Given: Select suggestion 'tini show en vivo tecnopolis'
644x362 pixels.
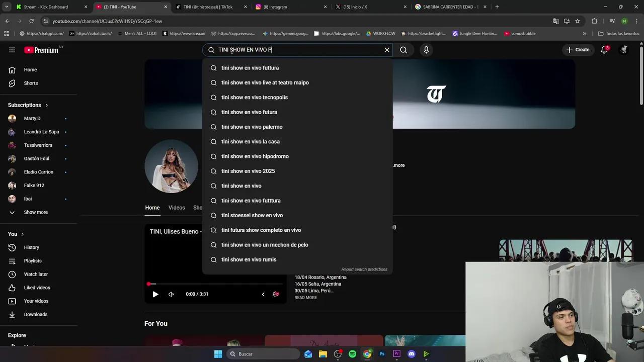Looking at the screenshot, I should click(297, 98).
